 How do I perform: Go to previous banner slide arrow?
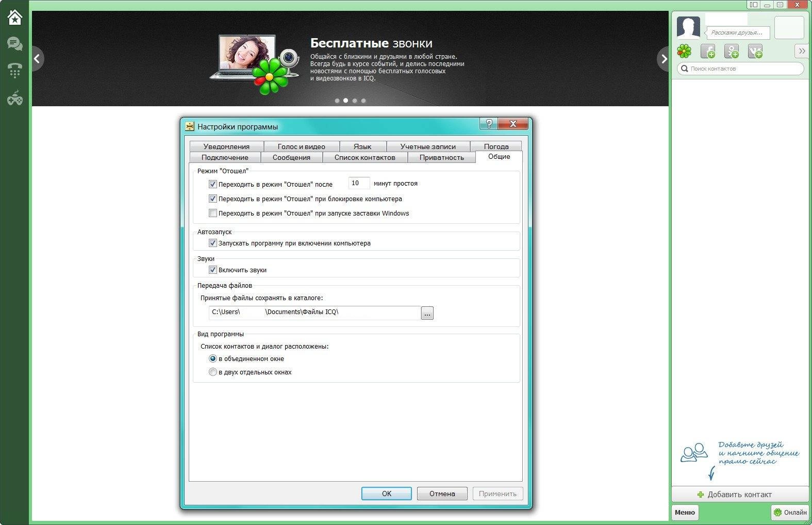pos(37,59)
